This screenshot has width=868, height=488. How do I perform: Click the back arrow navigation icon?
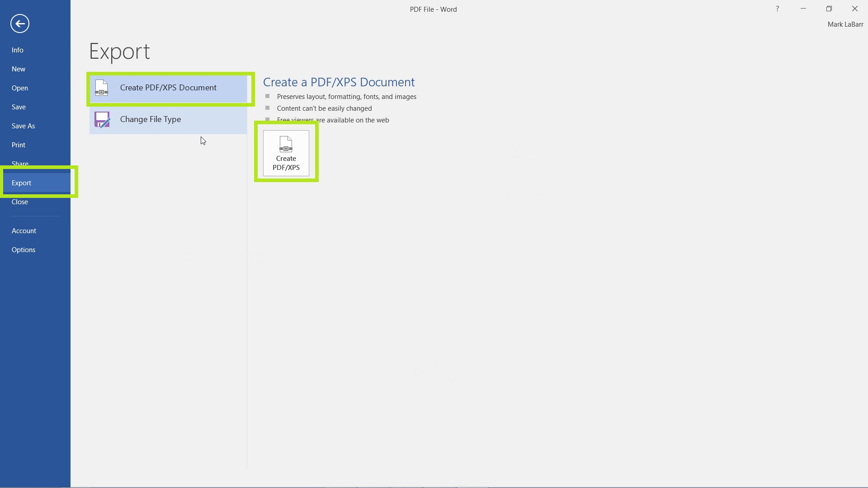pyautogui.click(x=20, y=23)
